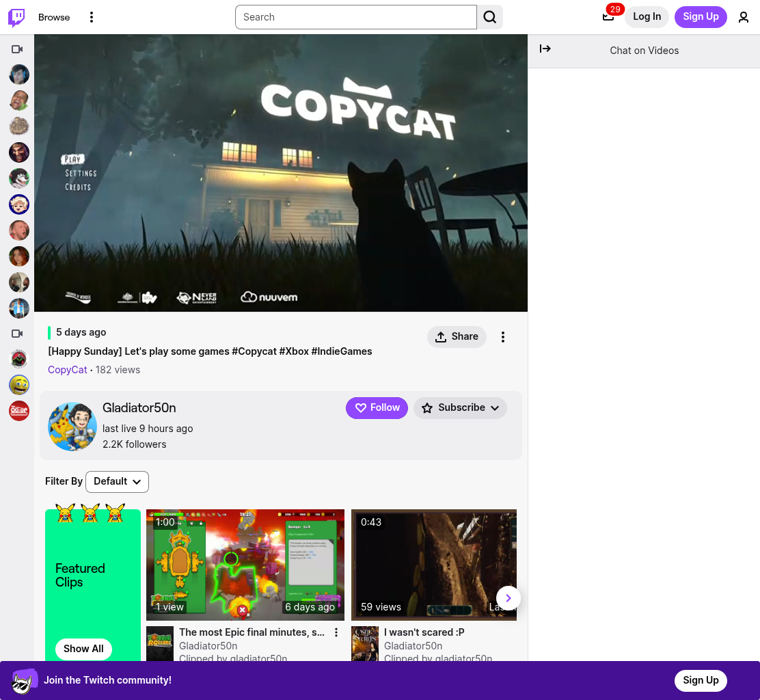
Task: Open the Browse menu
Action: coord(54,17)
